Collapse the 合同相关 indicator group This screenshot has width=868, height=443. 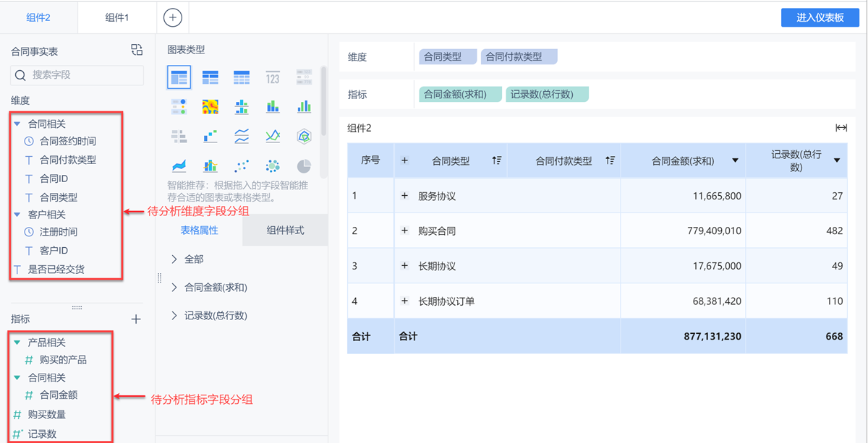point(17,377)
